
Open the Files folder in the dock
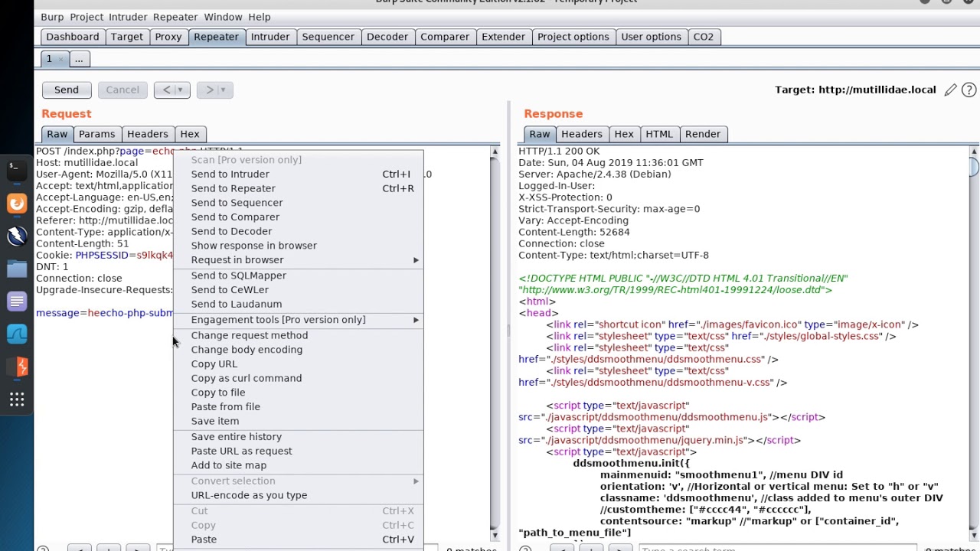16,269
